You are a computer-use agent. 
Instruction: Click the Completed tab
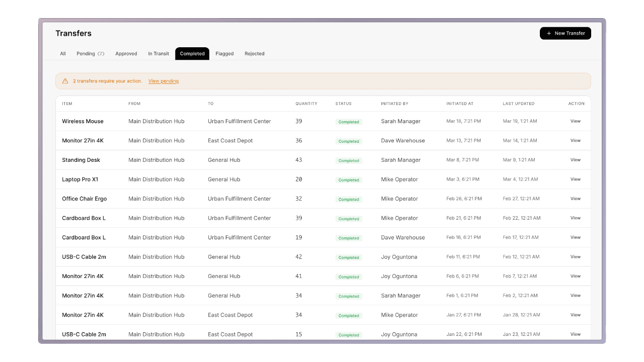192,54
